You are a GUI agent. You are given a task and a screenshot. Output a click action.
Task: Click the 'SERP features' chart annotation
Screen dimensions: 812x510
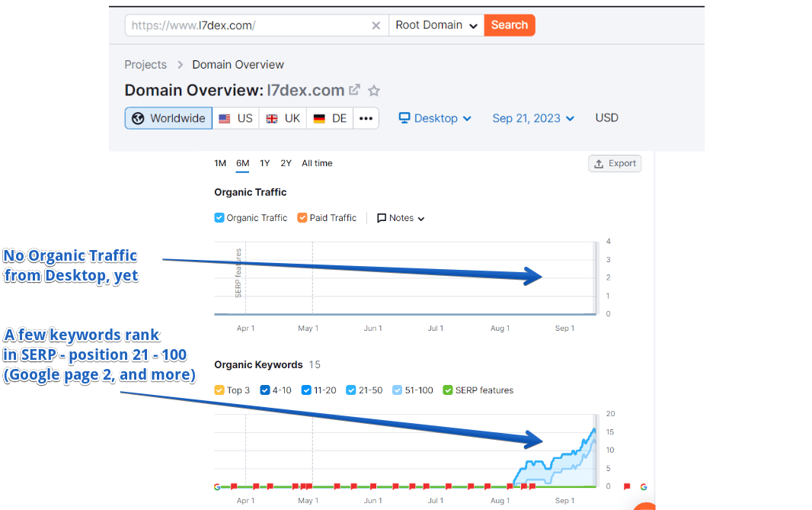tap(238, 273)
